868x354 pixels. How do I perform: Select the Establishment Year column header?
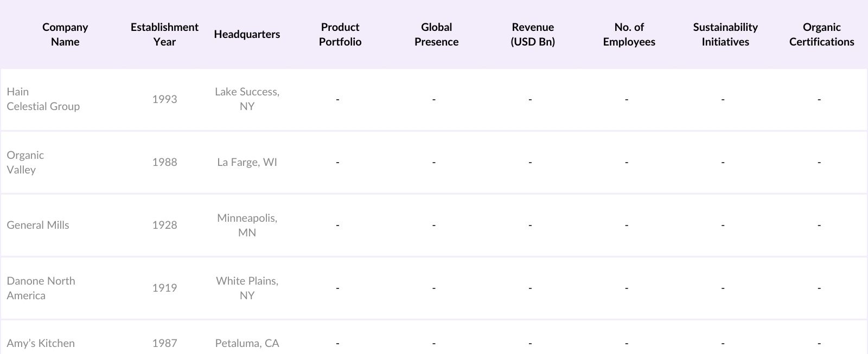[x=164, y=34]
